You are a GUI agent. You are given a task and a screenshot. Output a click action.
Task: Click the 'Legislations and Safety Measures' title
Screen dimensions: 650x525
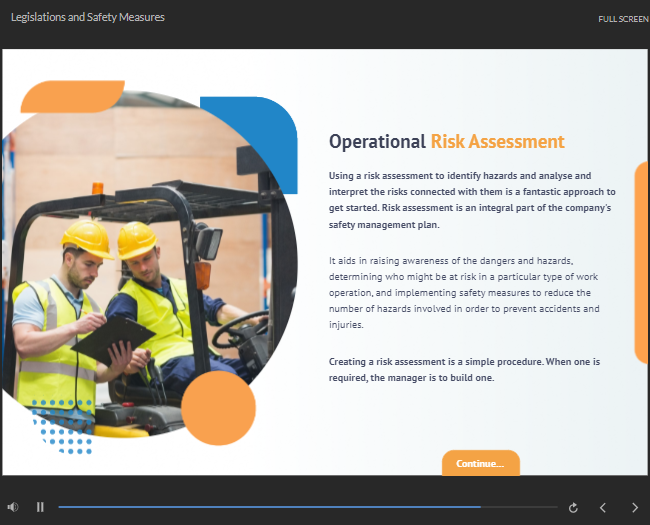coord(88,17)
